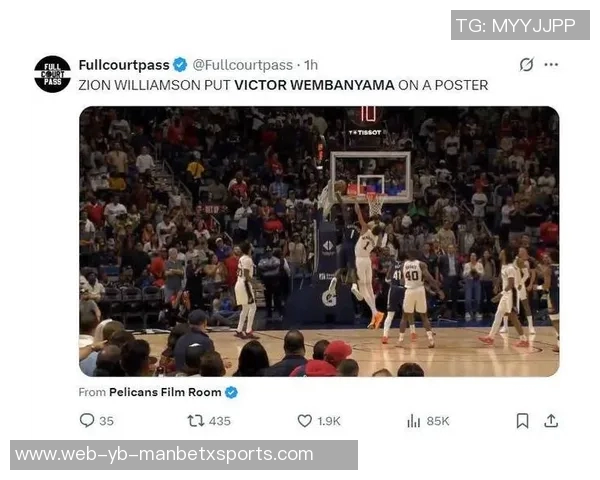The height and width of the screenshot is (480, 600).
Task: Click the Fullcourtpass verified badge
Action: pyautogui.click(x=180, y=65)
